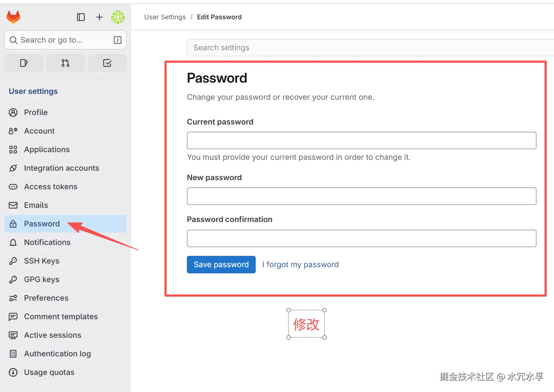Open Notifications settings
Image resolution: width=554 pixels, height=392 pixels.
point(47,242)
